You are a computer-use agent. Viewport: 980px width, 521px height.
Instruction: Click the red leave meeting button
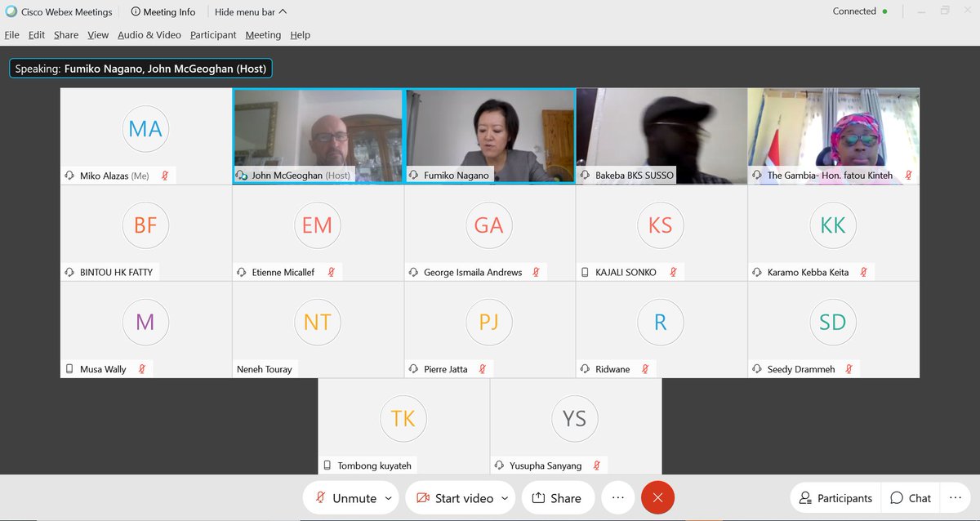coord(657,498)
